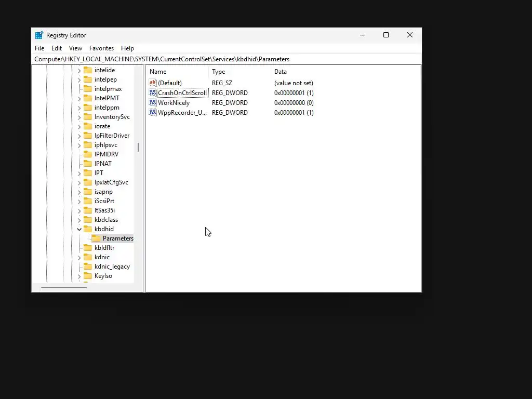Expand the KeyIso tree node

(79, 276)
